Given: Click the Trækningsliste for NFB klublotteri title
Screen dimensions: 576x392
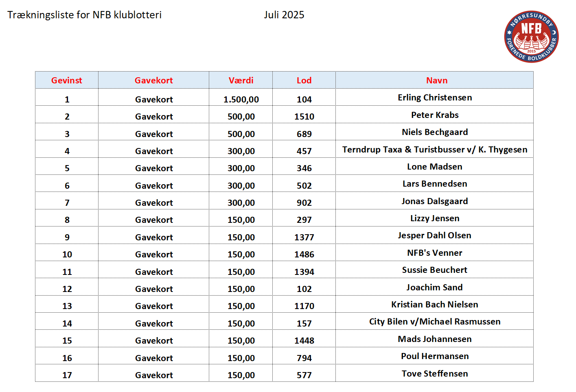Looking at the screenshot, I should tap(84, 15).
